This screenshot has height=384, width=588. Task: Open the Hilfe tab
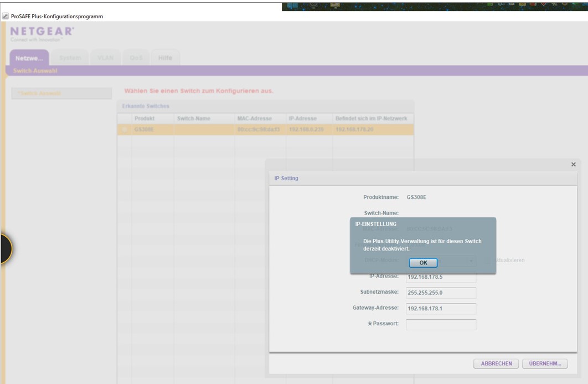[165, 58]
